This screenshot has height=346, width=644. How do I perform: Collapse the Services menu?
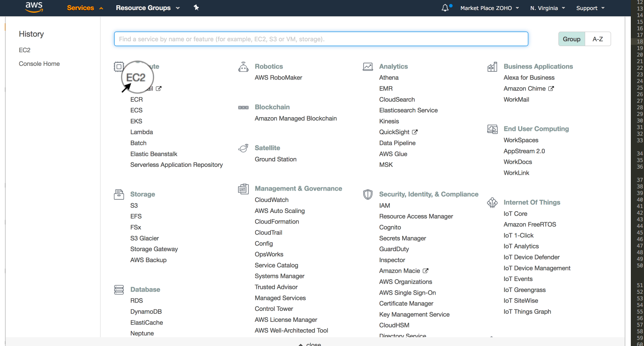(85, 8)
